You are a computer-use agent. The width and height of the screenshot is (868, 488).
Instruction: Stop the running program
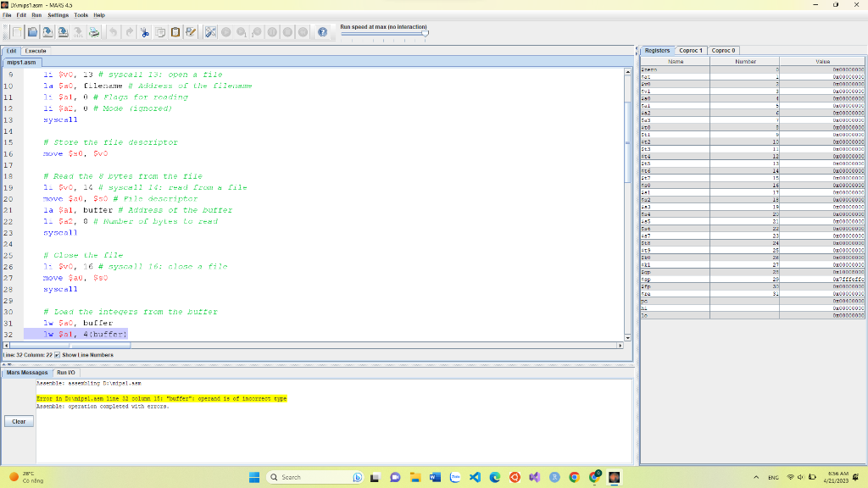288,32
